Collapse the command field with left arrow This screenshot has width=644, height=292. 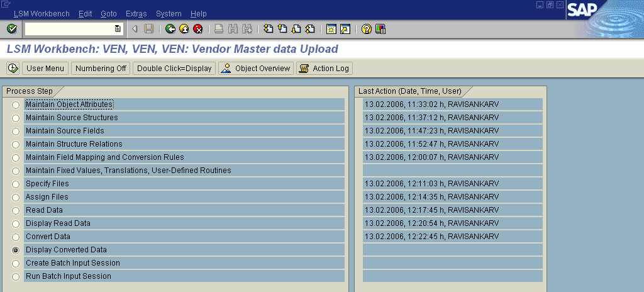coord(135,29)
